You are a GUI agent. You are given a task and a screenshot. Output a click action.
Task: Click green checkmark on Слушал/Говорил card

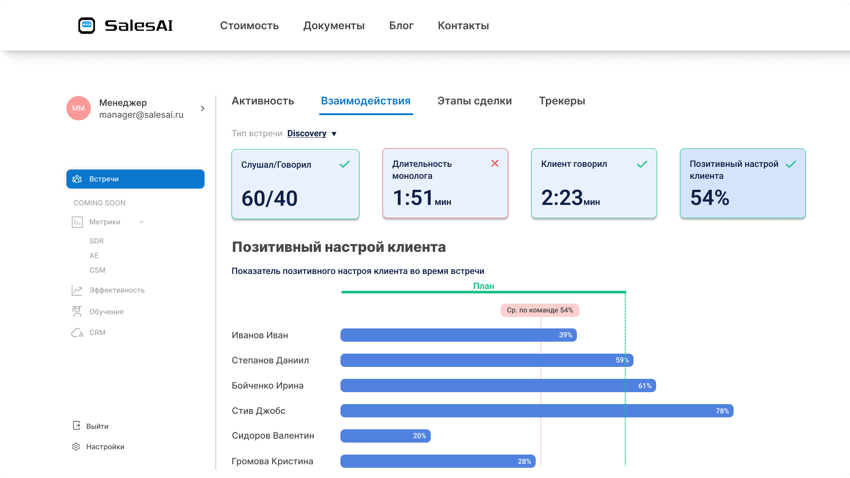[x=344, y=164]
